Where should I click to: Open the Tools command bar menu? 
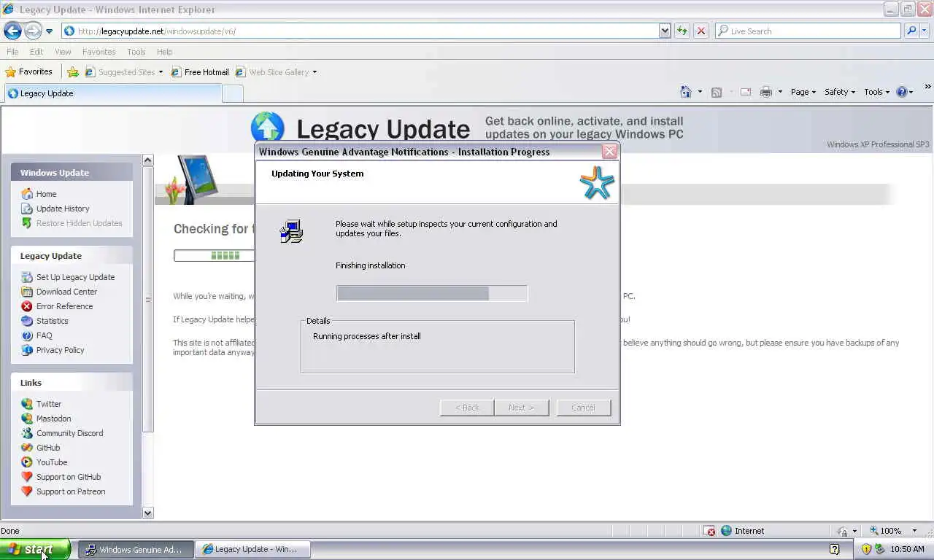pyautogui.click(x=877, y=92)
